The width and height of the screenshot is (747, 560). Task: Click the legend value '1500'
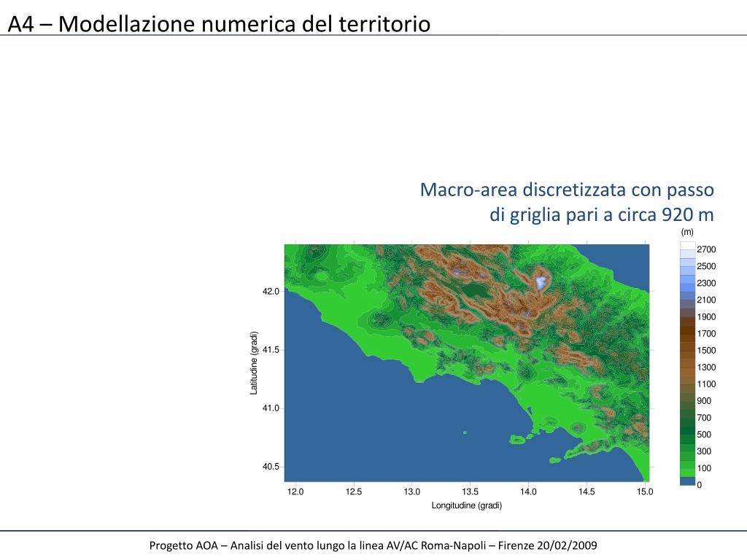706,351
